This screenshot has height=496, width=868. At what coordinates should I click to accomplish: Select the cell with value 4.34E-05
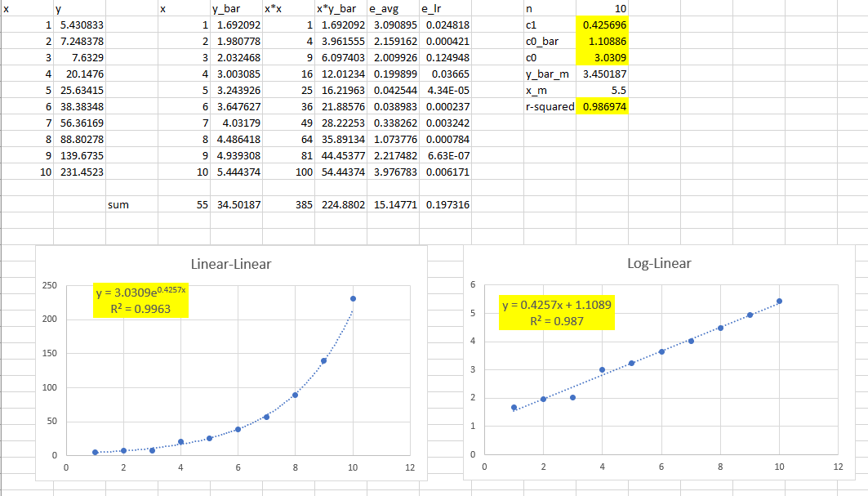tap(446, 91)
